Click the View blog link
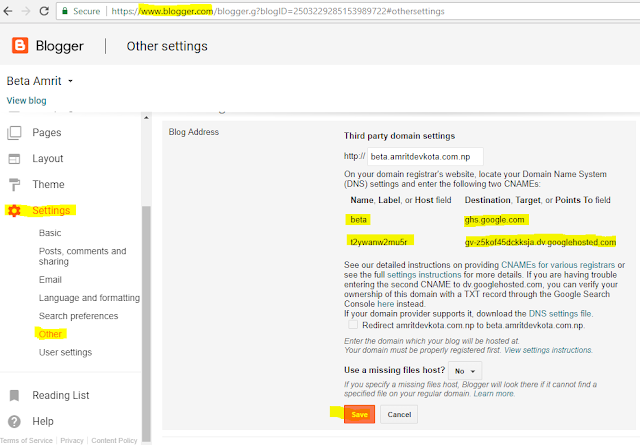This screenshot has width=640, height=445. coord(27,101)
